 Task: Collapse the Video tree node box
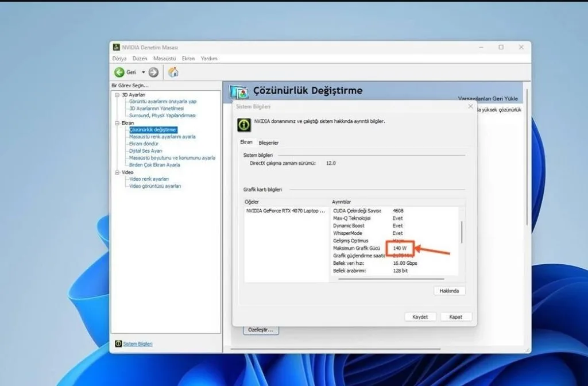coord(117,172)
